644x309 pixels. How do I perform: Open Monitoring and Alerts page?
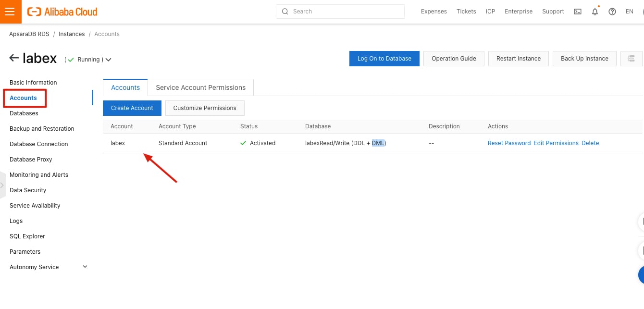point(39,175)
